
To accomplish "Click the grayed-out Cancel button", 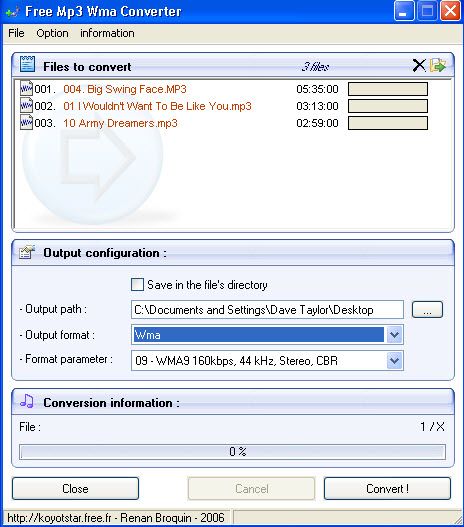I will tap(251, 488).
